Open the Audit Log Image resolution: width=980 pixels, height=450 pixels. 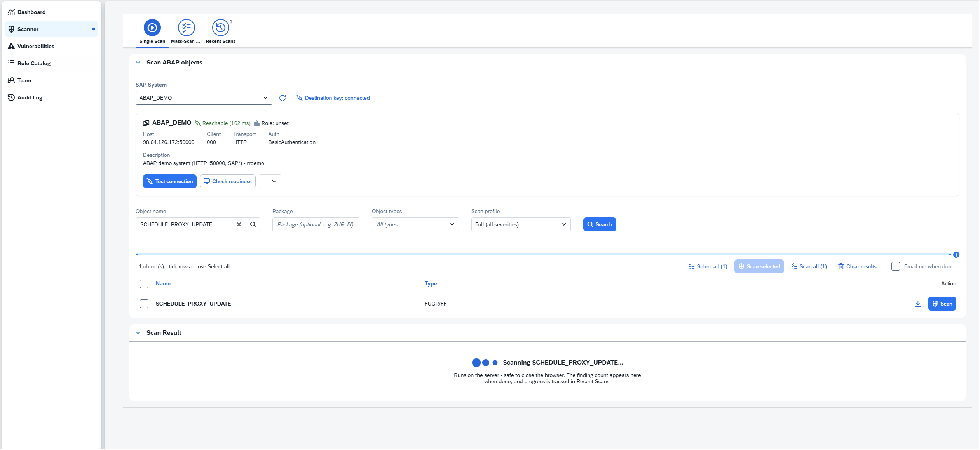[51, 97]
